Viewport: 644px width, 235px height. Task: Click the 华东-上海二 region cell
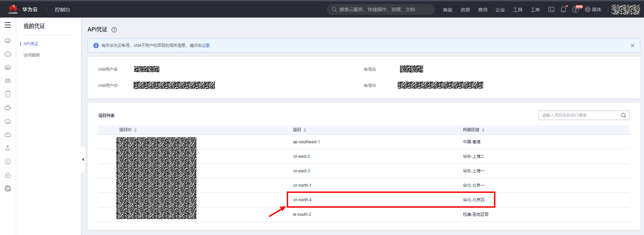coord(473,156)
